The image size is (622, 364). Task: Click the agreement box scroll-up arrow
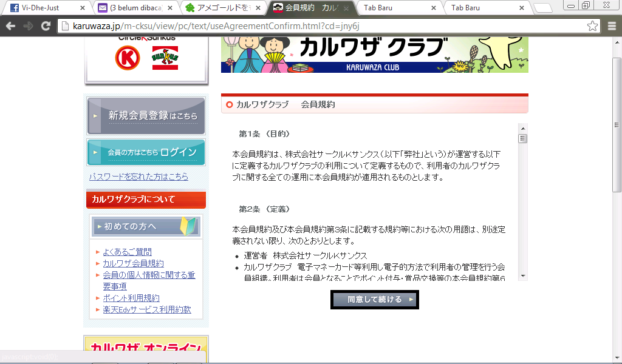pos(523,129)
